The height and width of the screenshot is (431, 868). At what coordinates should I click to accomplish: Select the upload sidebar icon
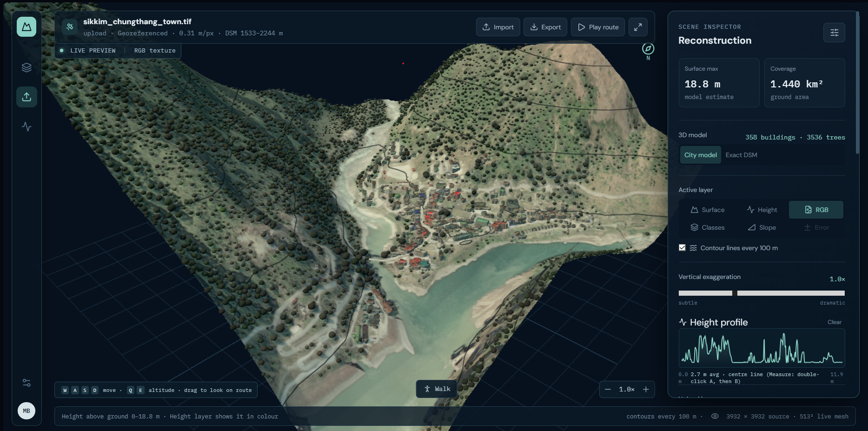click(x=27, y=97)
